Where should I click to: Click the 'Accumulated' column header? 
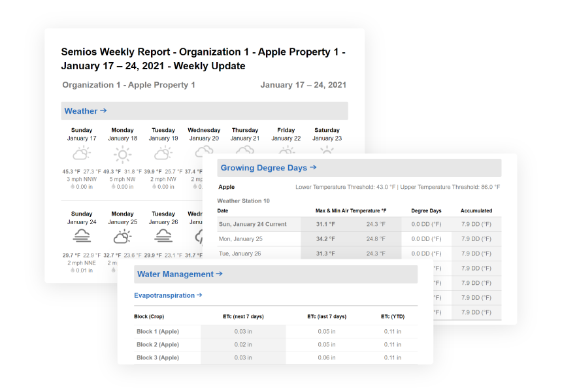pyautogui.click(x=476, y=210)
